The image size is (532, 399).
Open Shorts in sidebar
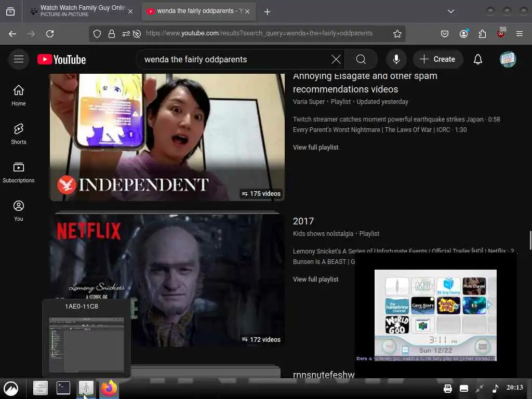point(19,134)
